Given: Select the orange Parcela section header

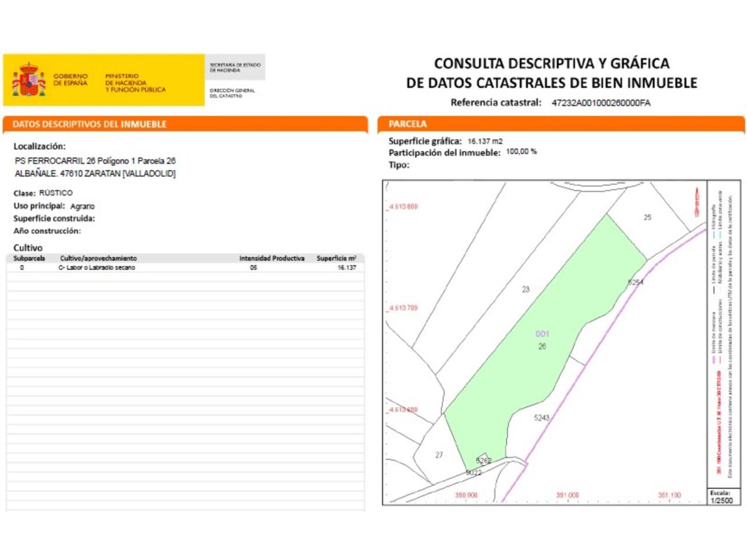Looking at the screenshot, I should click(x=408, y=124).
